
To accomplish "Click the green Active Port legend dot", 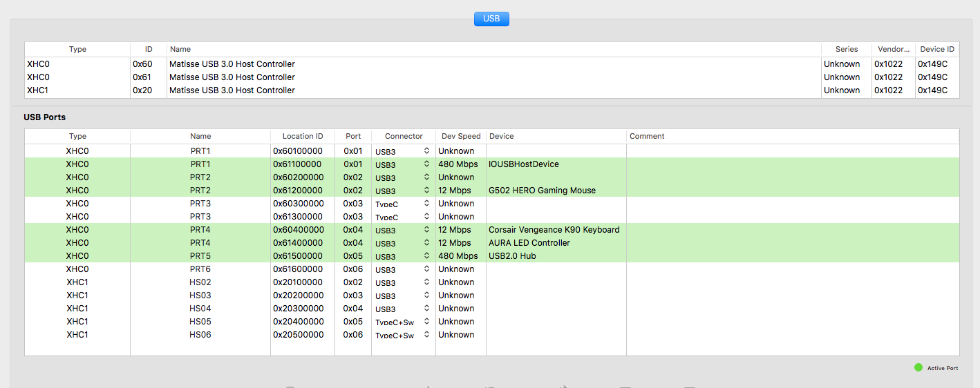I will [x=918, y=368].
